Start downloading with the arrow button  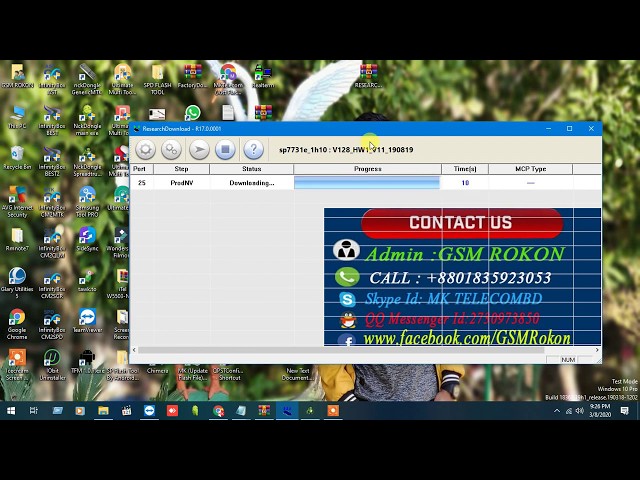pyautogui.click(x=199, y=149)
